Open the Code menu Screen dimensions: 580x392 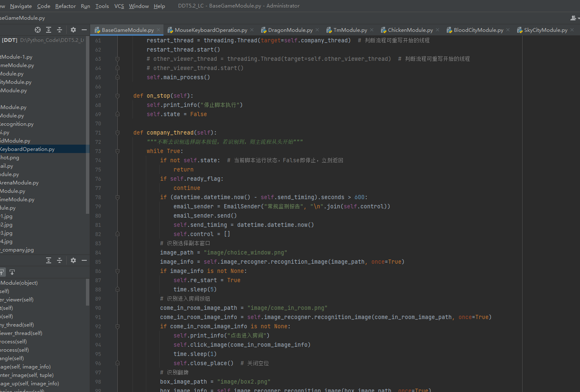pyautogui.click(x=44, y=6)
